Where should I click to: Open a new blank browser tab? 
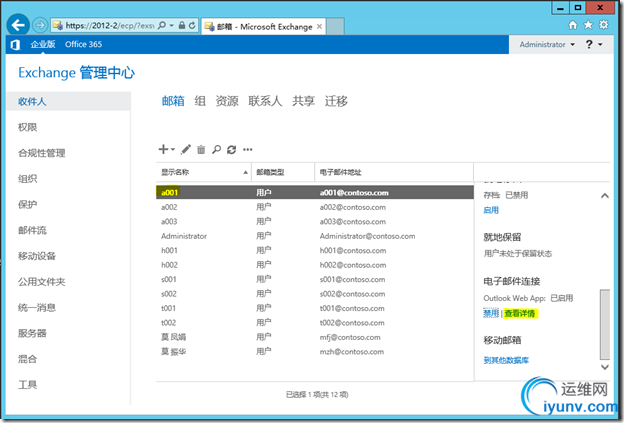pos(335,27)
